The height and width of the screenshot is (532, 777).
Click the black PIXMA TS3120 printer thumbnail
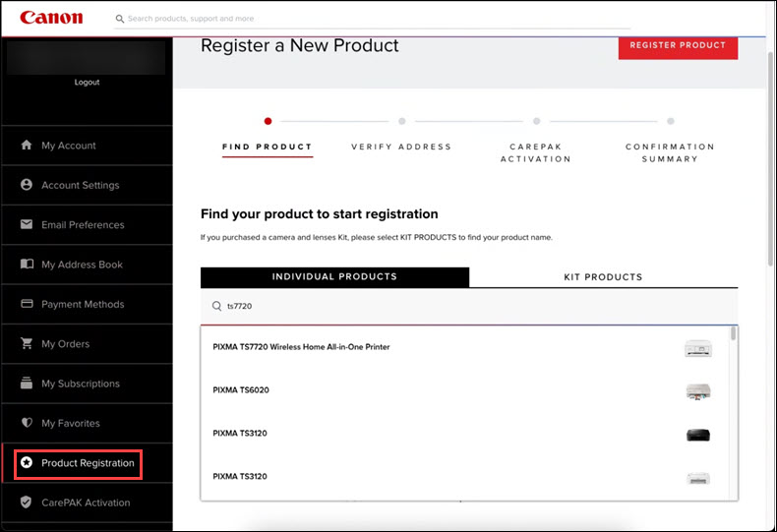698,435
